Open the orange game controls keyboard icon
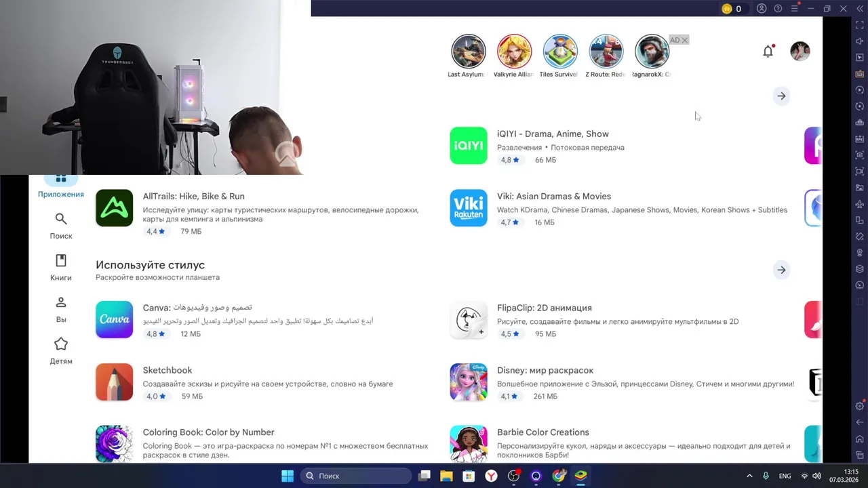 tap(860, 74)
